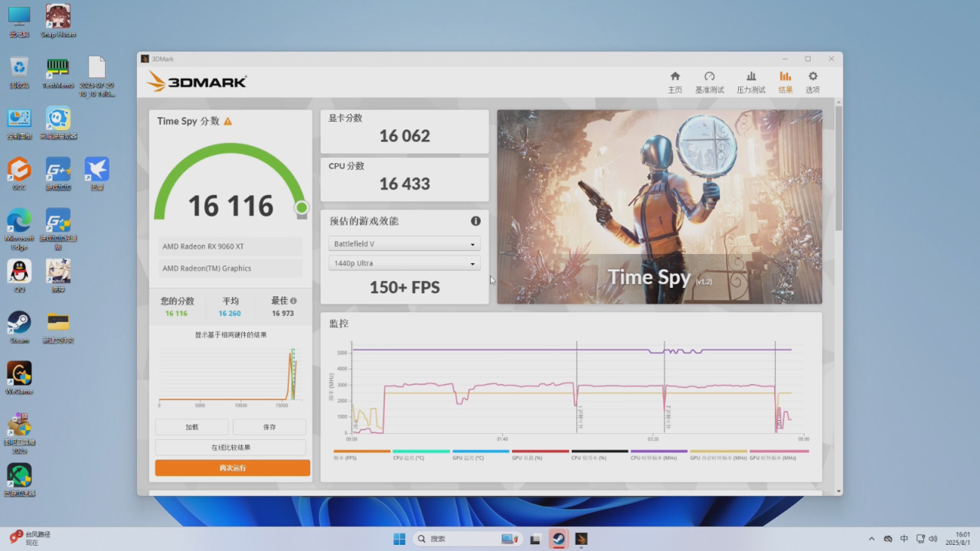
Task: Open the TestMem5 desktop shortcut
Action: [58, 72]
